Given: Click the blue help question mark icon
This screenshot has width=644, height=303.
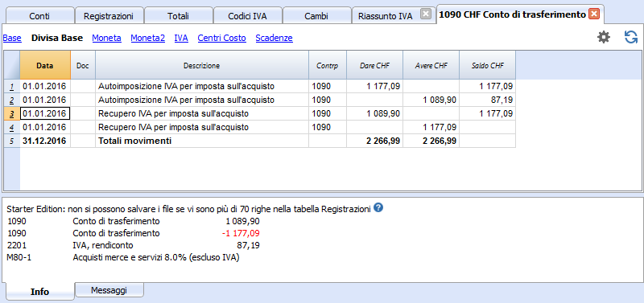Looking at the screenshot, I should [x=378, y=208].
